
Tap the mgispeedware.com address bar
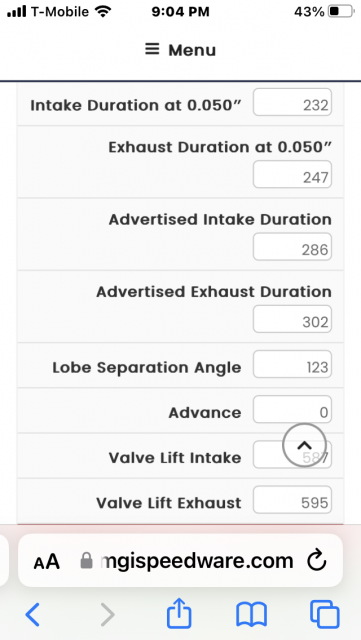click(180, 560)
